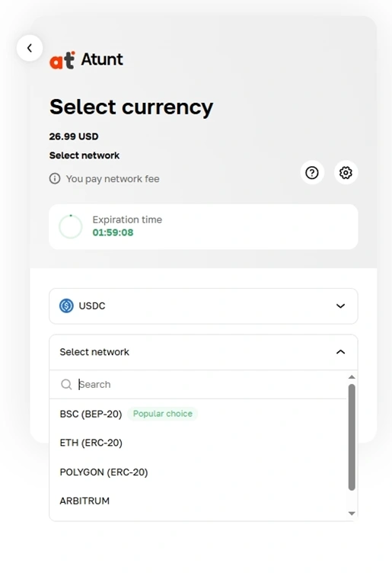392x576 pixels.
Task: Click the Atunt logo
Action: 86,60
